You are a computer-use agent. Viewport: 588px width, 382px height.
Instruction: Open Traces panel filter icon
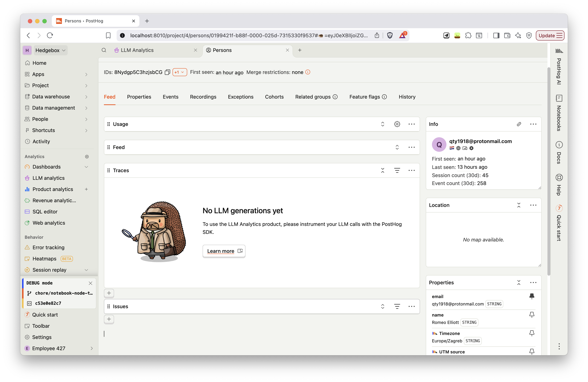coord(397,170)
